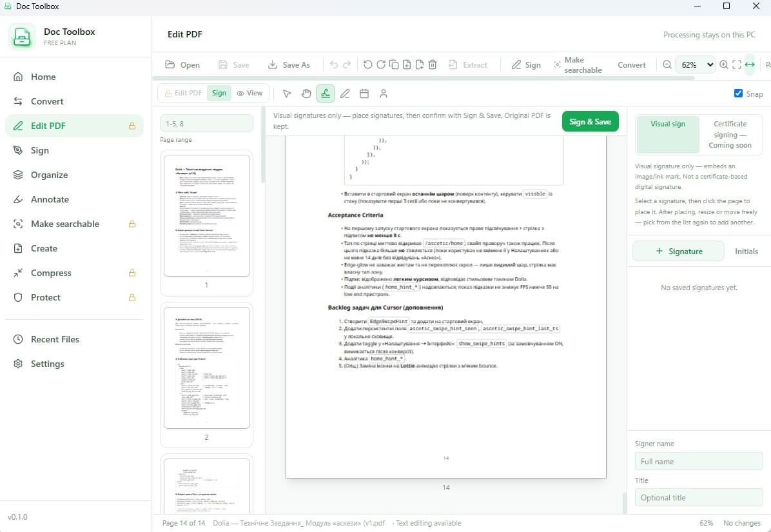Rotate page counterclockwise icon

[368, 64]
